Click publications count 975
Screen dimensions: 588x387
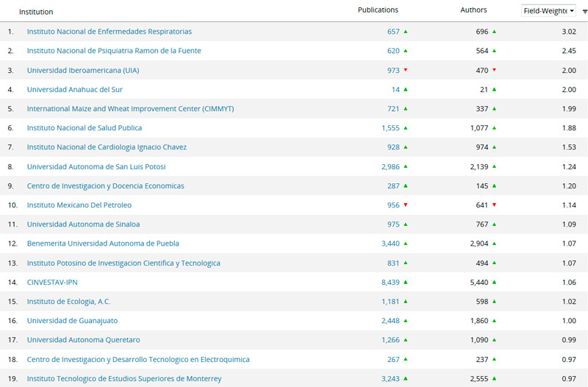[x=393, y=224]
